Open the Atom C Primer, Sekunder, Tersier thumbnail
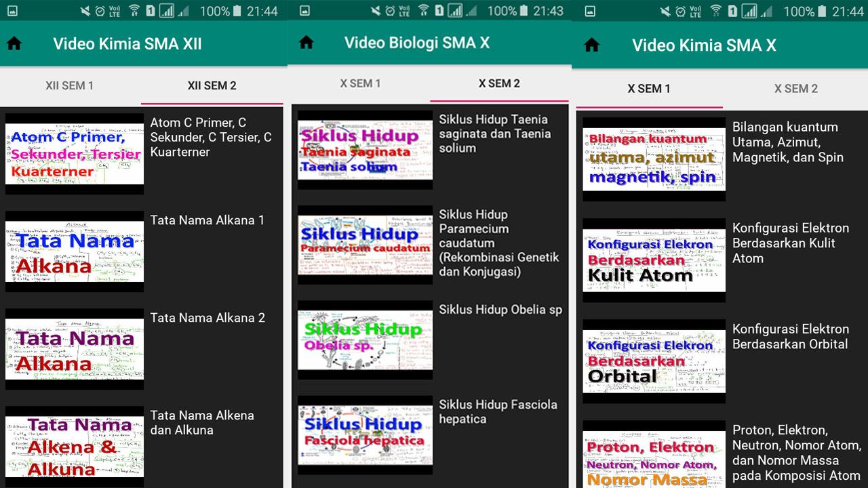The height and width of the screenshot is (488, 868). click(x=75, y=154)
